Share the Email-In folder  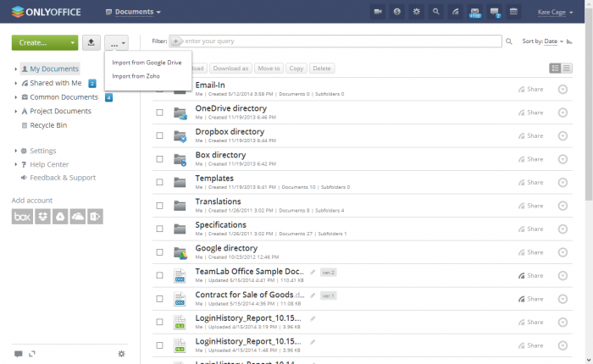click(x=531, y=89)
